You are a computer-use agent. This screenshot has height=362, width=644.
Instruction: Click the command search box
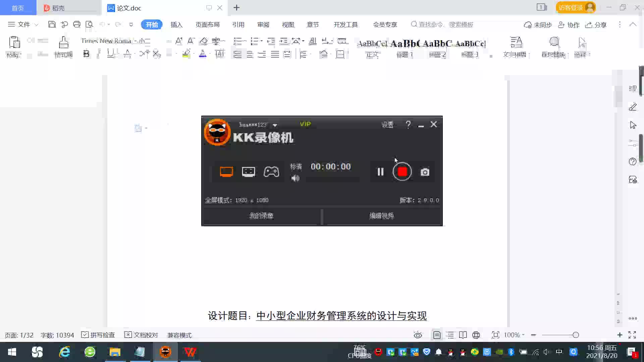pos(445,24)
